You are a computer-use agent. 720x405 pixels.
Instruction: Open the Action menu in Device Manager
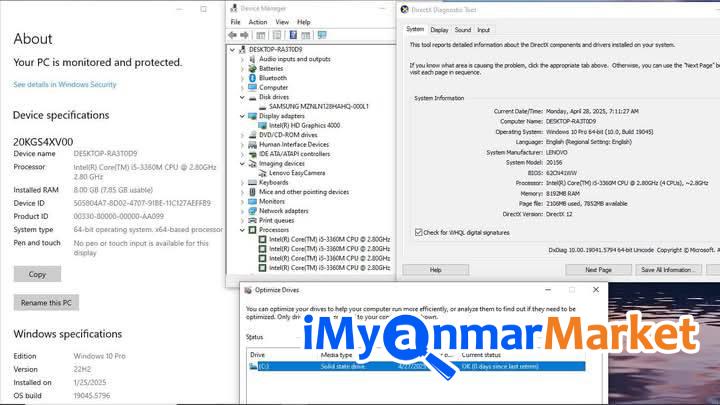tap(257, 22)
